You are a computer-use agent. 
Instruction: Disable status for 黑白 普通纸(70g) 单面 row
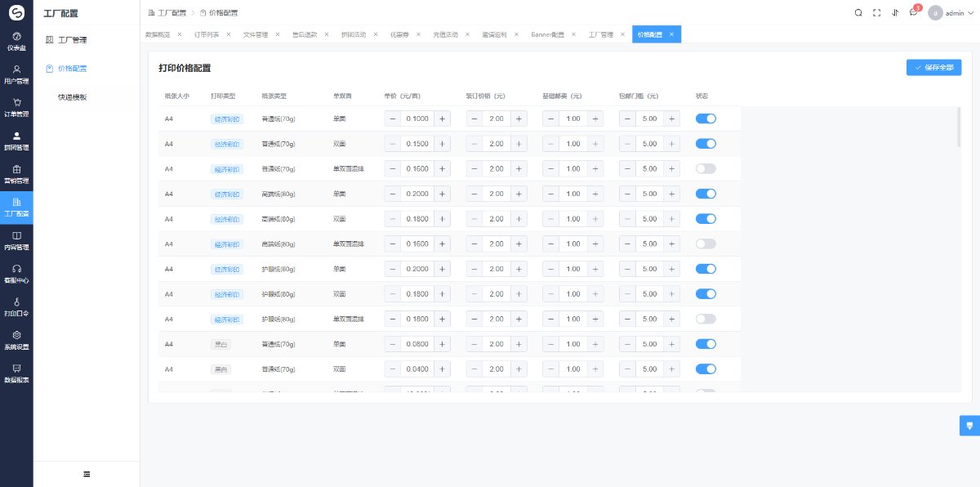(706, 344)
